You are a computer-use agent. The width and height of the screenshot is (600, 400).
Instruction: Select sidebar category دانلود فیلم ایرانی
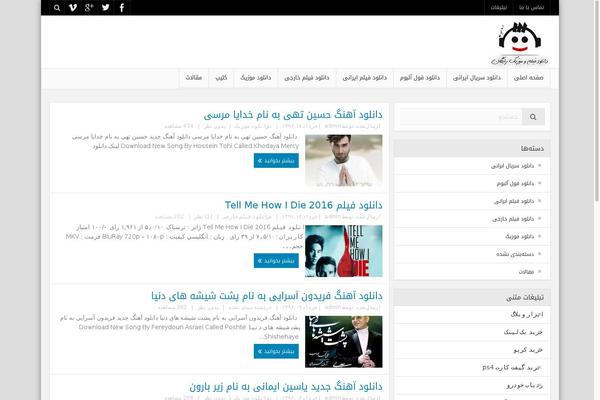coord(514,201)
